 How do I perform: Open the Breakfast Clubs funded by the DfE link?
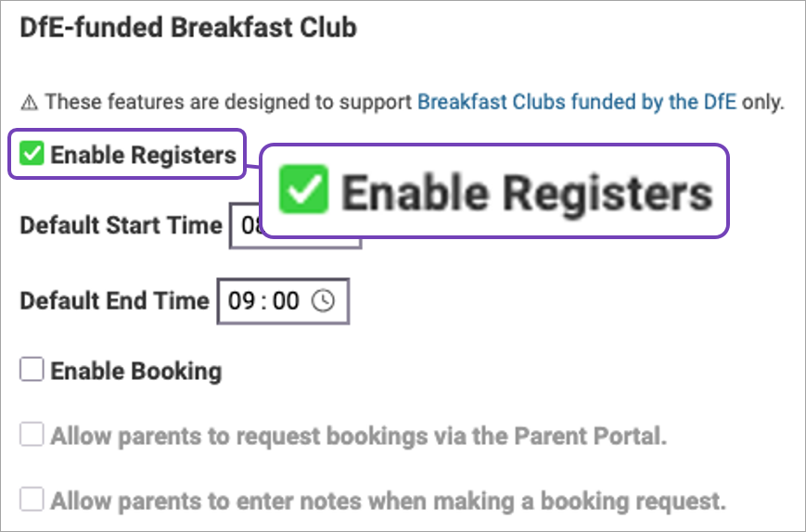577,102
